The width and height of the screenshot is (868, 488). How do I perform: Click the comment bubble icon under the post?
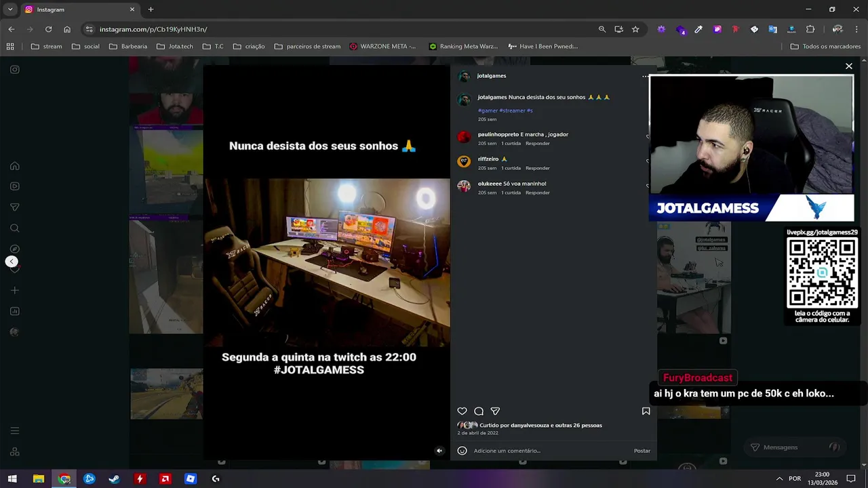[479, 411]
